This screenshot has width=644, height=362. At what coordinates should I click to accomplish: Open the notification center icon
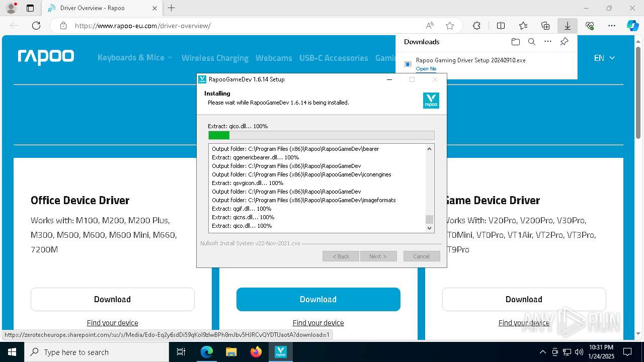pyautogui.click(x=627, y=352)
